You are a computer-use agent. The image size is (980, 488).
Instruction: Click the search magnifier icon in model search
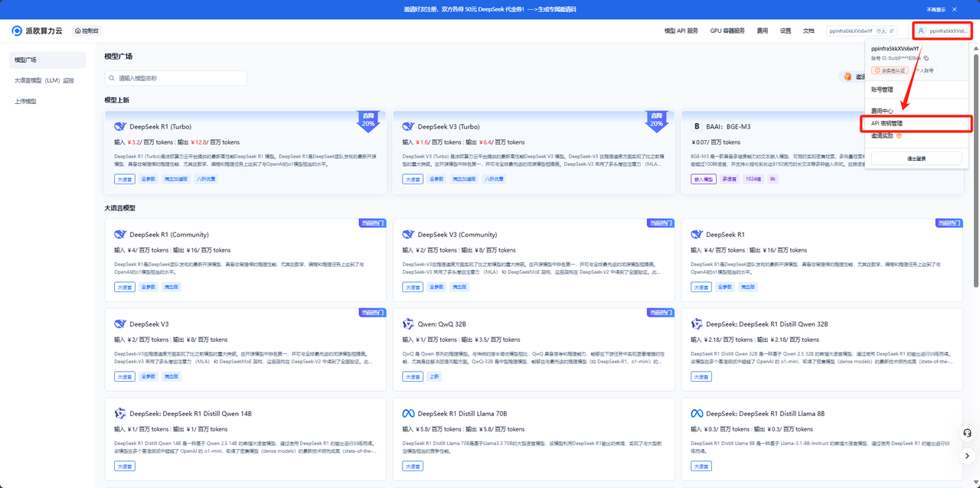pos(113,78)
